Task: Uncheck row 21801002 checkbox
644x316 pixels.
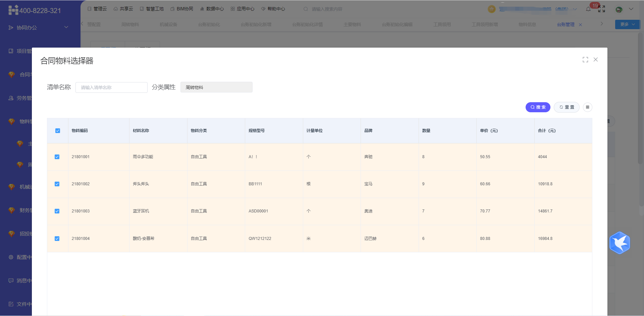Action: (x=57, y=184)
